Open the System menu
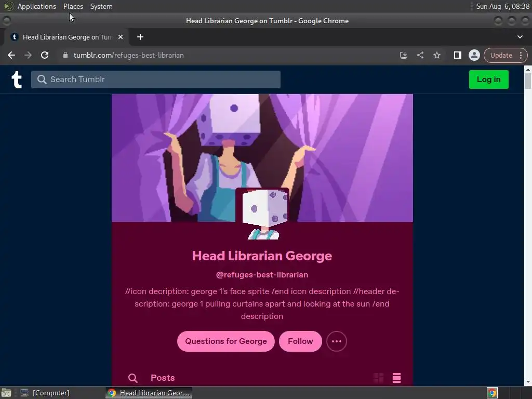The image size is (532, 399). [x=101, y=6]
